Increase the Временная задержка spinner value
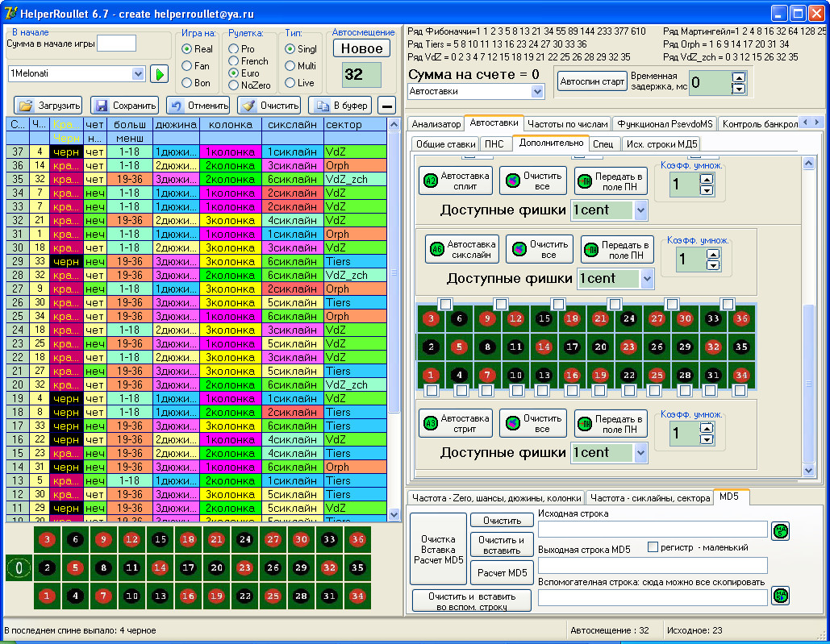The image size is (830, 644). coord(739,77)
